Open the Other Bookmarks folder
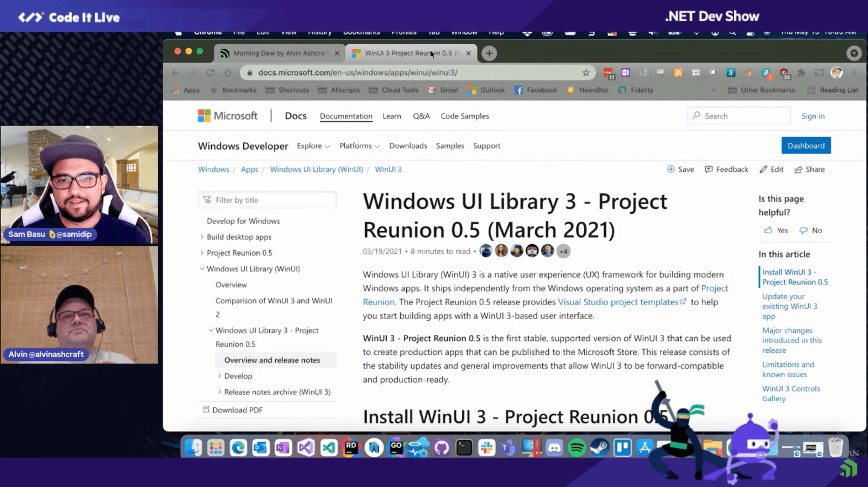868x487 pixels. point(761,90)
